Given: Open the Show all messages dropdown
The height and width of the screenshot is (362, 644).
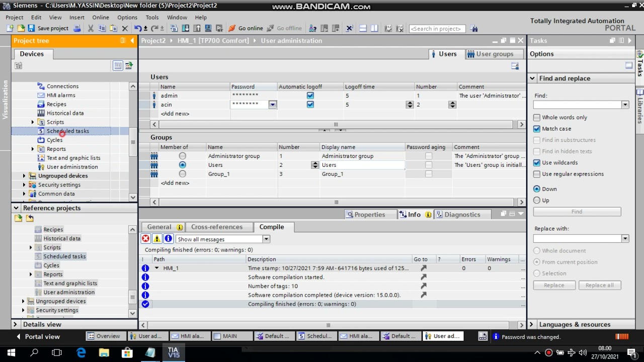Looking at the screenshot, I should (266, 239).
